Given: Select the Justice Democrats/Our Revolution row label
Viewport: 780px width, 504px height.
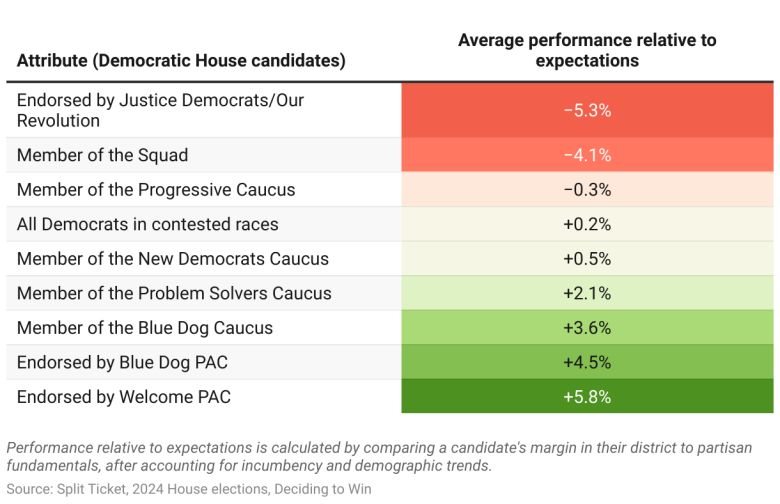Looking at the screenshot, I should click(160, 110).
